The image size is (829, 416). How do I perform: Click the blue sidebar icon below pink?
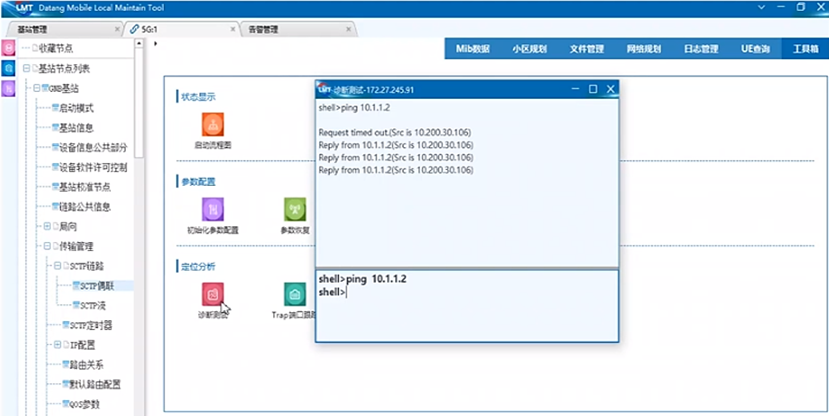(x=8, y=68)
